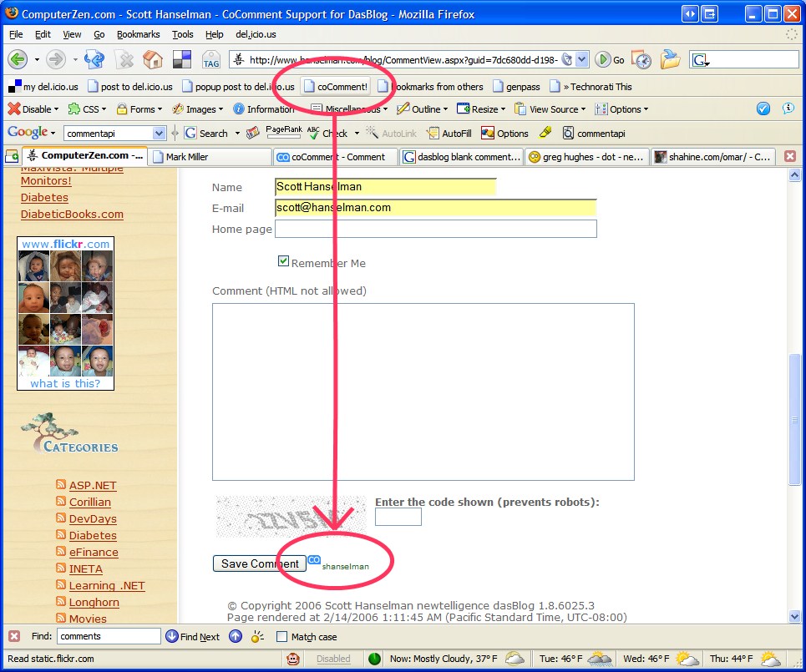Screen dimensions: 806x672
Task: Click the del.icio.us checkered toolbar icon
Action: 182,59
